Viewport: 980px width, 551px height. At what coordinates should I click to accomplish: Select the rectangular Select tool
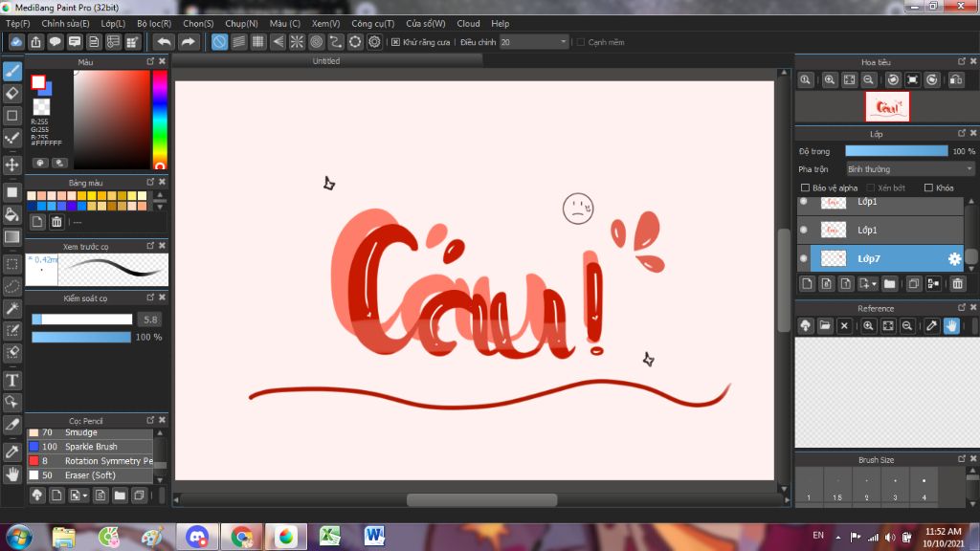coord(11,264)
